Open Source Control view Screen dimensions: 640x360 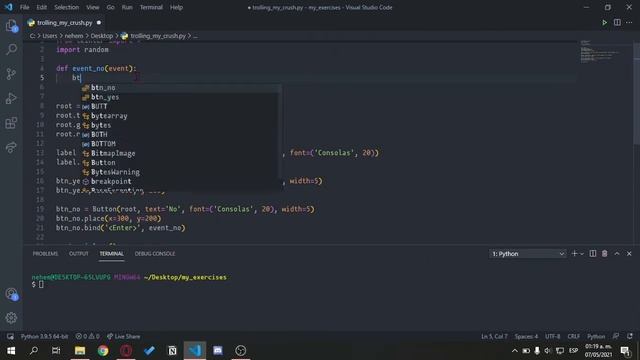point(11,74)
